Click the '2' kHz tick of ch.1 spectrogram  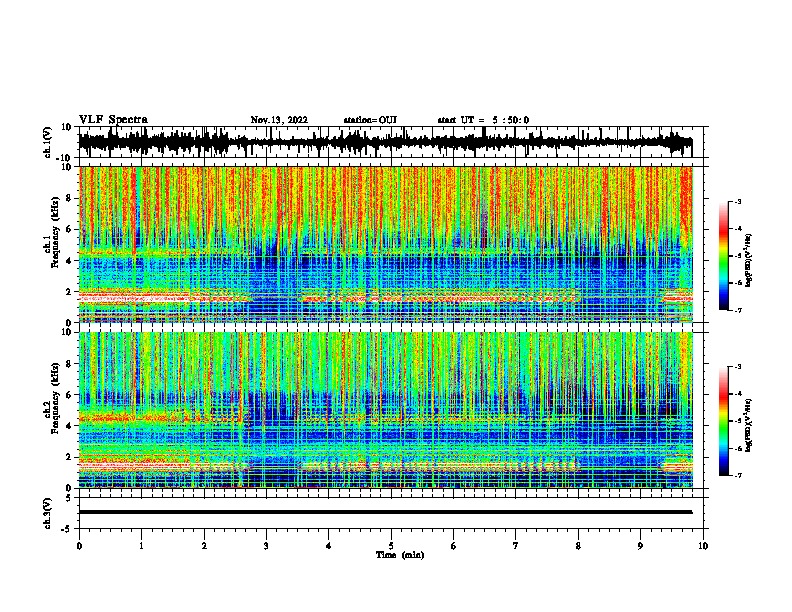(69, 291)
